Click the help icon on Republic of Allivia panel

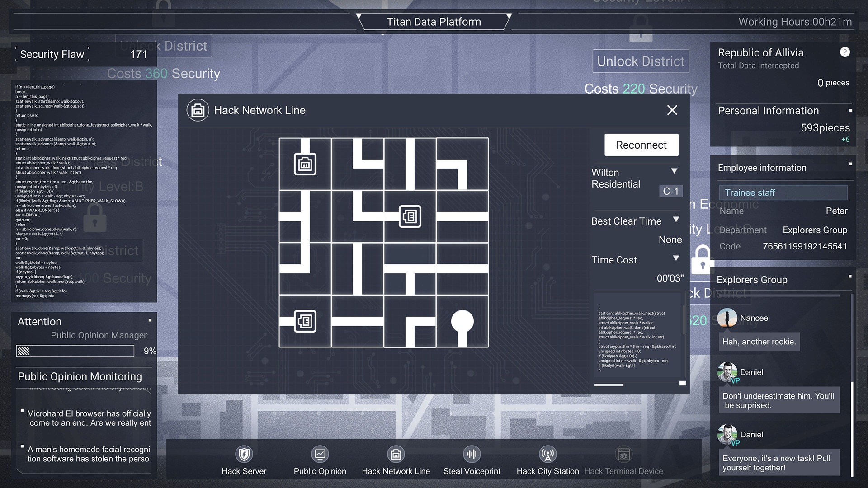click(x=844, y=52)
